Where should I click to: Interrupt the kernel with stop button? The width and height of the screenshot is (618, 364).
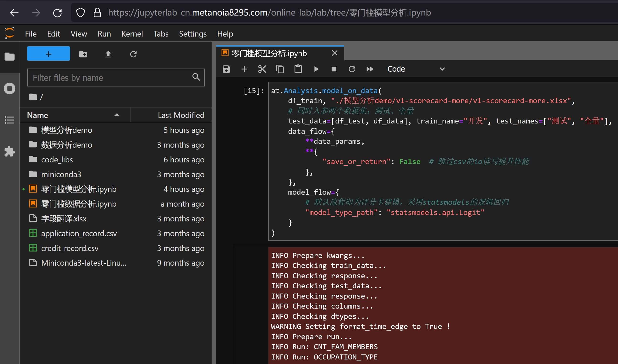(x=334, y=69)
